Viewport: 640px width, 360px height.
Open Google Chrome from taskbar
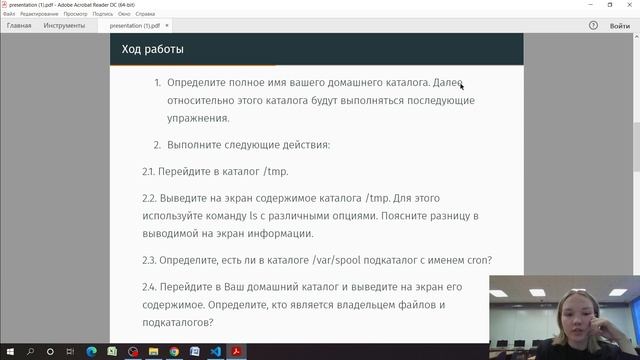click(x=174, y=351)
